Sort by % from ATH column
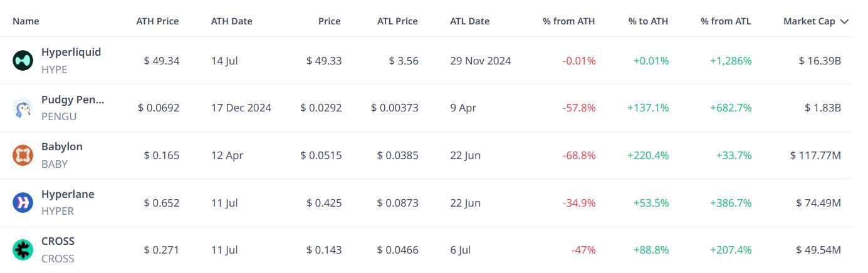868x273 pixels. click(x=569, y=21)
